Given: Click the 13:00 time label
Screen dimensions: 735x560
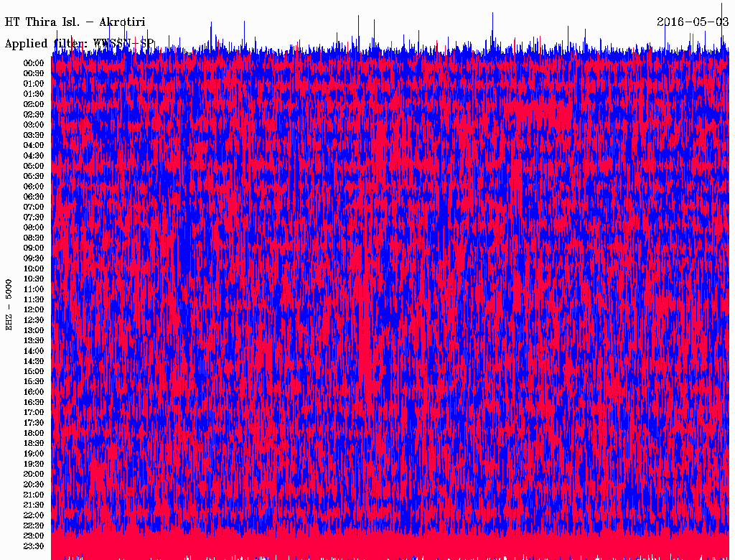Looking at the screenshot, I should [x=34, y=331].
